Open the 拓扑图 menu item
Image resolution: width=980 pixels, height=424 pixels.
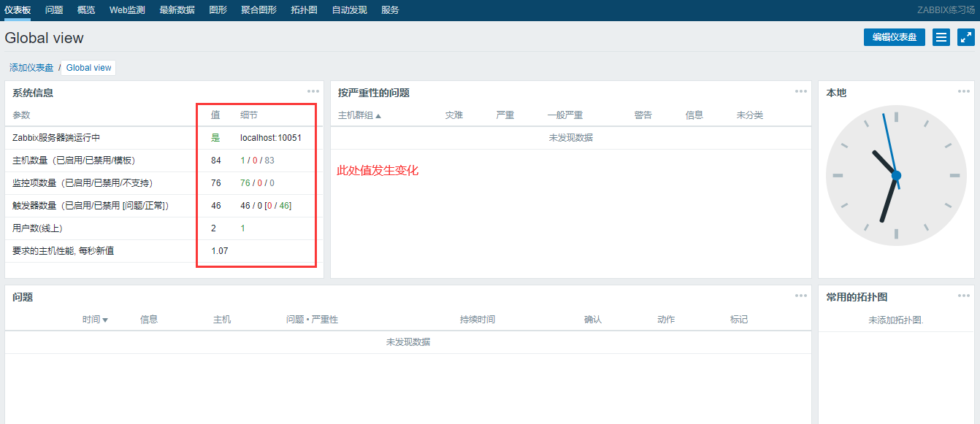[x=304, y=10]
